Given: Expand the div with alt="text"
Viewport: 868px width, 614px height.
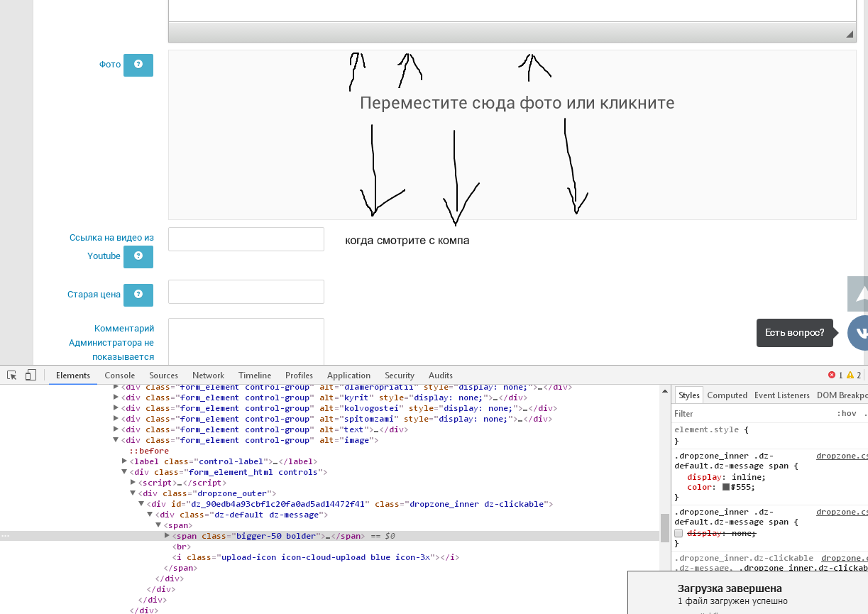Looking at the screenshot, I should click(116, 429).
